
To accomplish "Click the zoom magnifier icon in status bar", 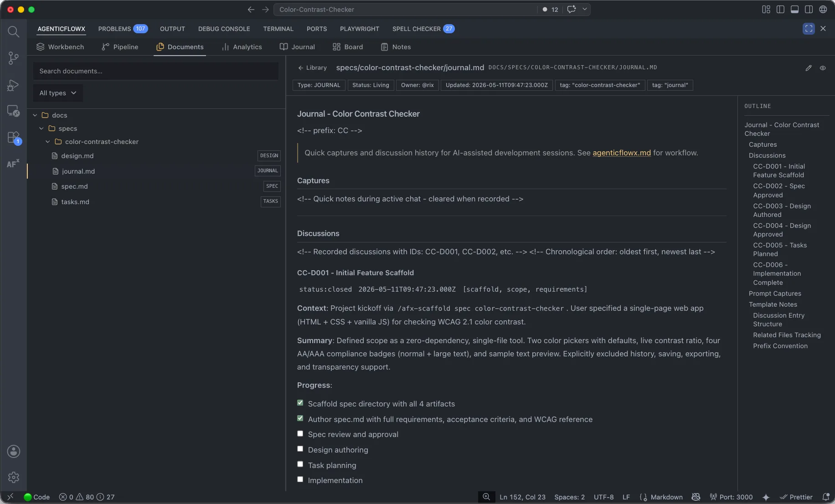I will click(486, 497).
